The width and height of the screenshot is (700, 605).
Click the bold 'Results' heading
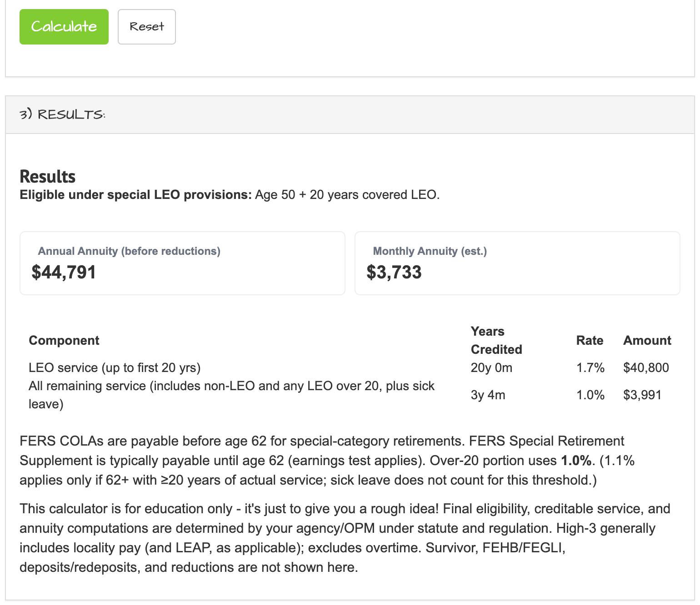[47, 176]
